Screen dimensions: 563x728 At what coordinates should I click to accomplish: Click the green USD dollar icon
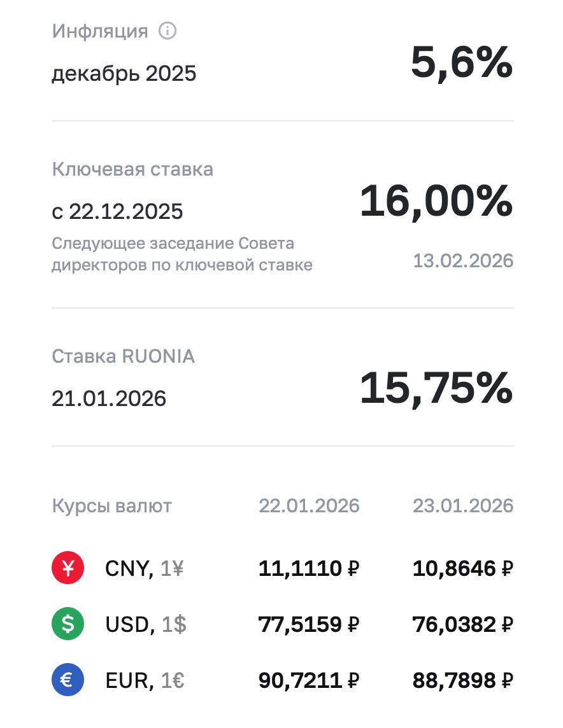68,624
